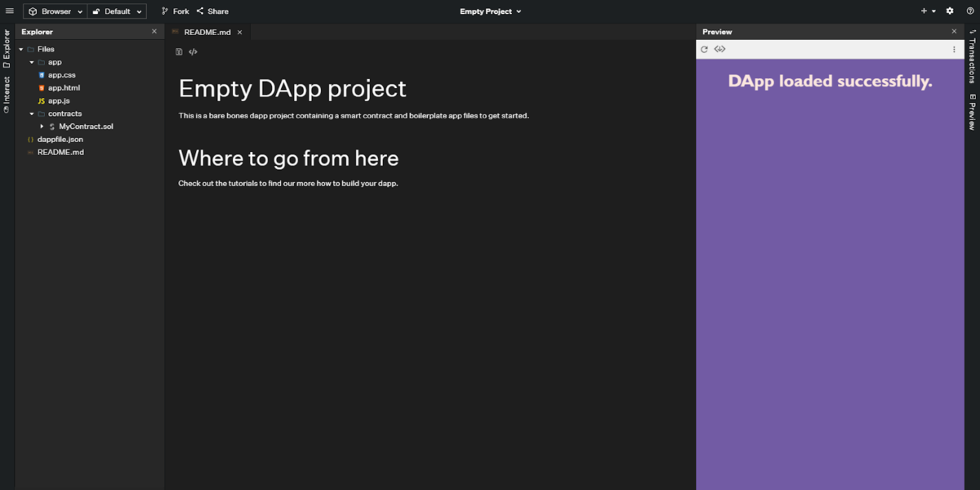
Task: Open app.html in the file tree
Action: click(64, 88)
